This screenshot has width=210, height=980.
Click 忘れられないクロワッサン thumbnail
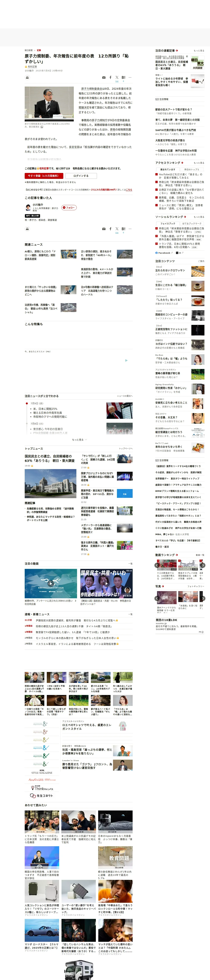click(198, 271)
